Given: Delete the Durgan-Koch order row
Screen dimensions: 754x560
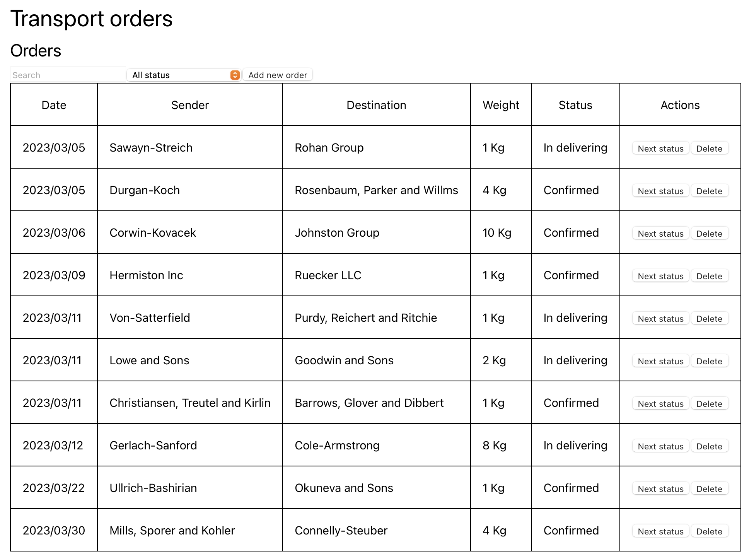Looking at the screenshot, I should coord(709,191).
